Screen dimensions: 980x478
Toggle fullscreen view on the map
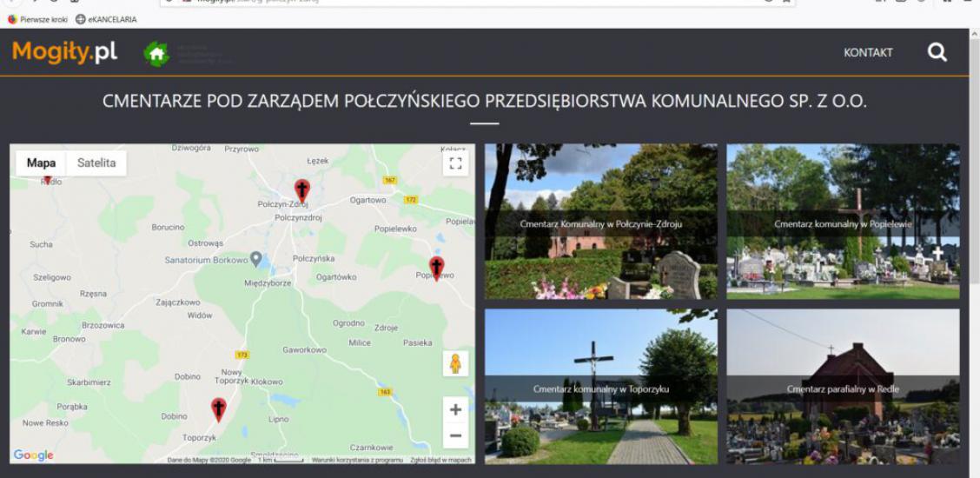tap(455, 163)
